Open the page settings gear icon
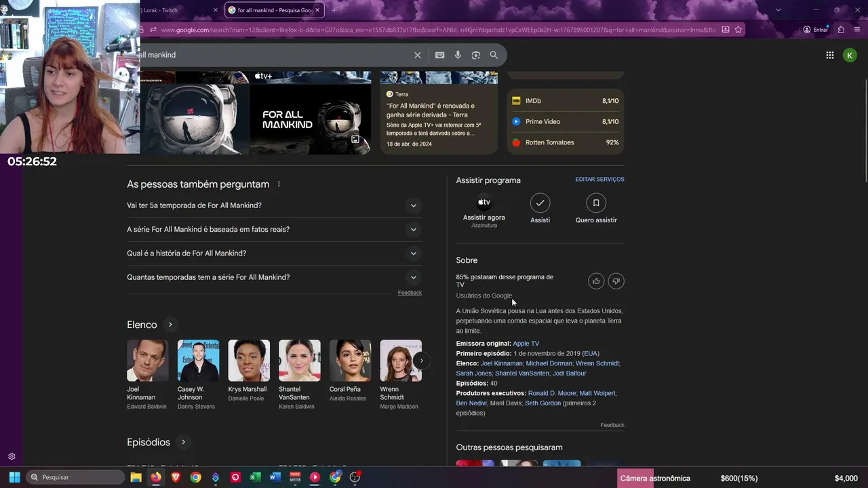 12,457
